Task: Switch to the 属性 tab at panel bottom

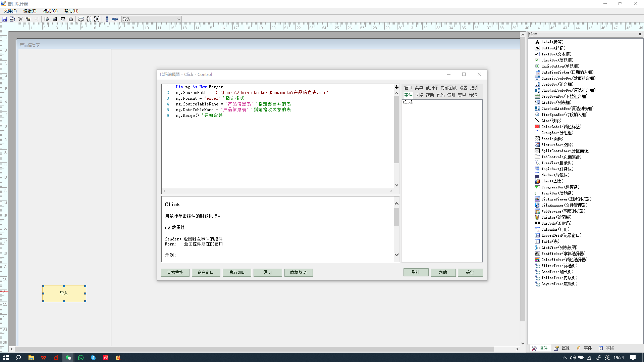Action: pyautogui.click(x=562, y=348)
